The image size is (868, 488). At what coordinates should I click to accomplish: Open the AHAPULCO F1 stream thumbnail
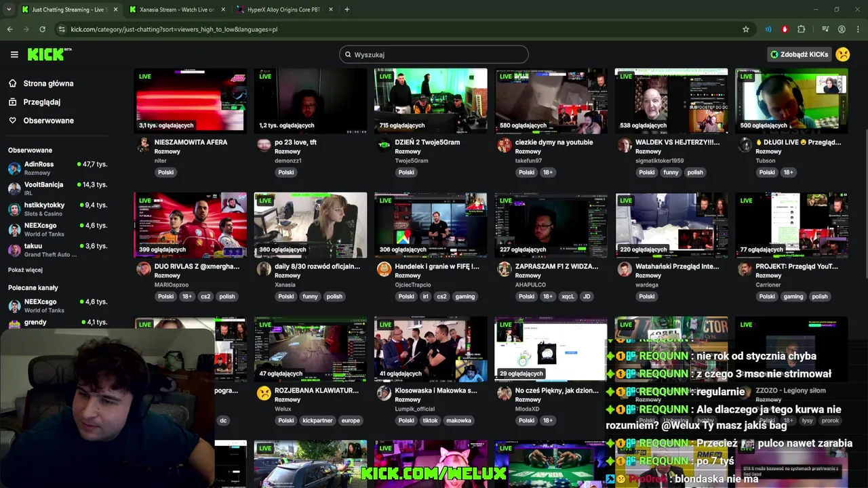coord(551,224)
